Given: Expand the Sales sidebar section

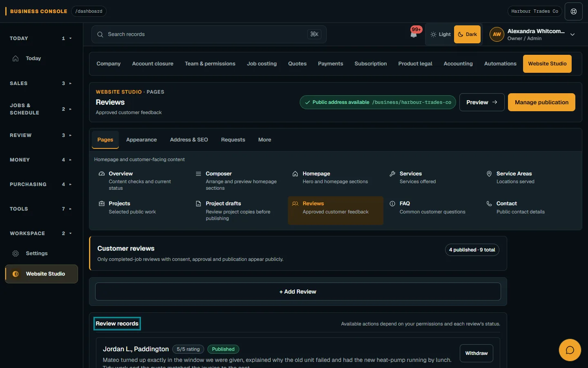Looking at the screenshot, I should (x=41, y=83).
